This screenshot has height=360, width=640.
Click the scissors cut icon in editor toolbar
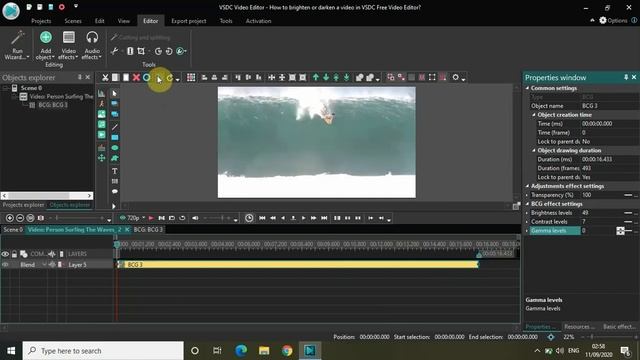(105, 77)
